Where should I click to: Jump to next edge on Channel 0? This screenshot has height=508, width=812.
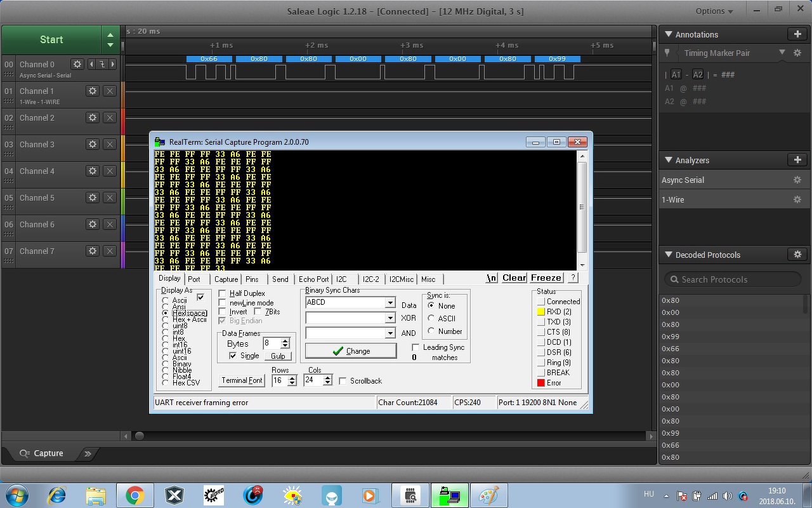[x=113, y=64]
